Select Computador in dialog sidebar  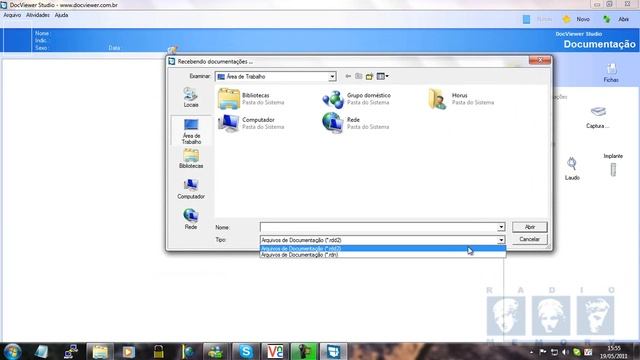(191, 189)
